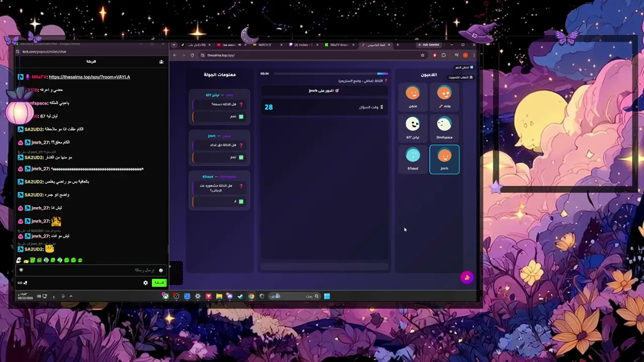
Task: Open chat users icon in Kick chat header
Action: [x=161, y=61]
